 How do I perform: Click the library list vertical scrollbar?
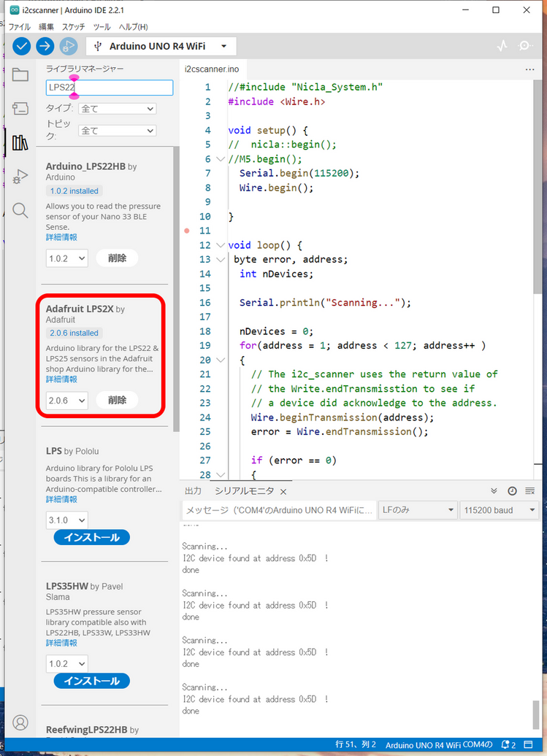pos(176,289)
